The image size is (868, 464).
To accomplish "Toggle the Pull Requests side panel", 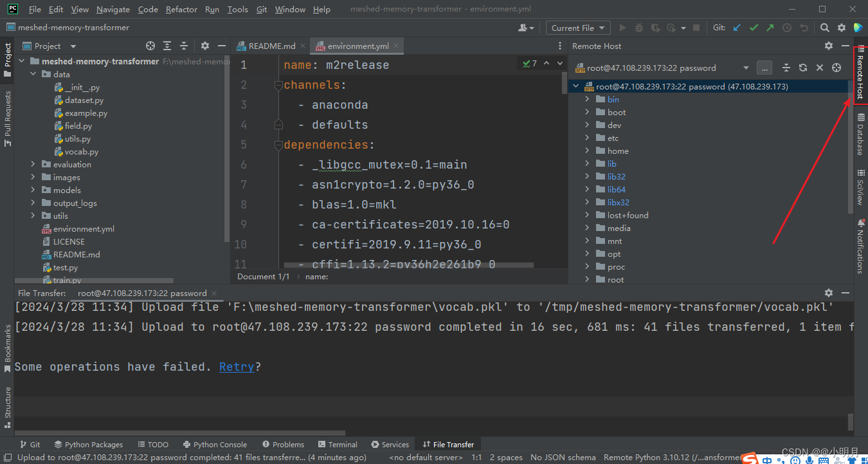I will (x=8, y=118).
